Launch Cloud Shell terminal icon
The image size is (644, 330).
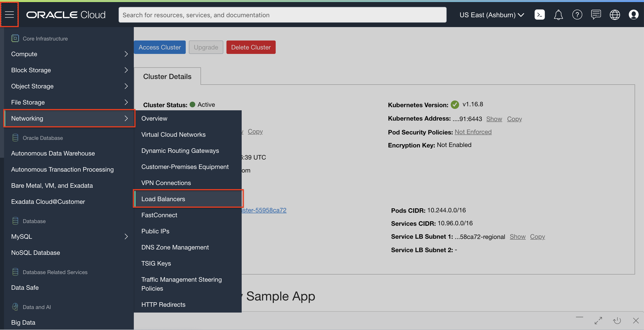(x=539, y=15)
